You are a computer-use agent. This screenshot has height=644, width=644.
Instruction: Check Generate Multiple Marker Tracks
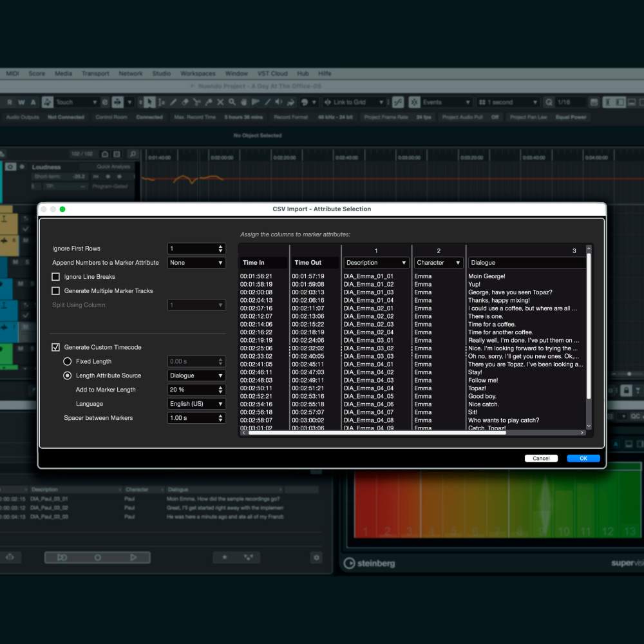click(x=56, y=291)
